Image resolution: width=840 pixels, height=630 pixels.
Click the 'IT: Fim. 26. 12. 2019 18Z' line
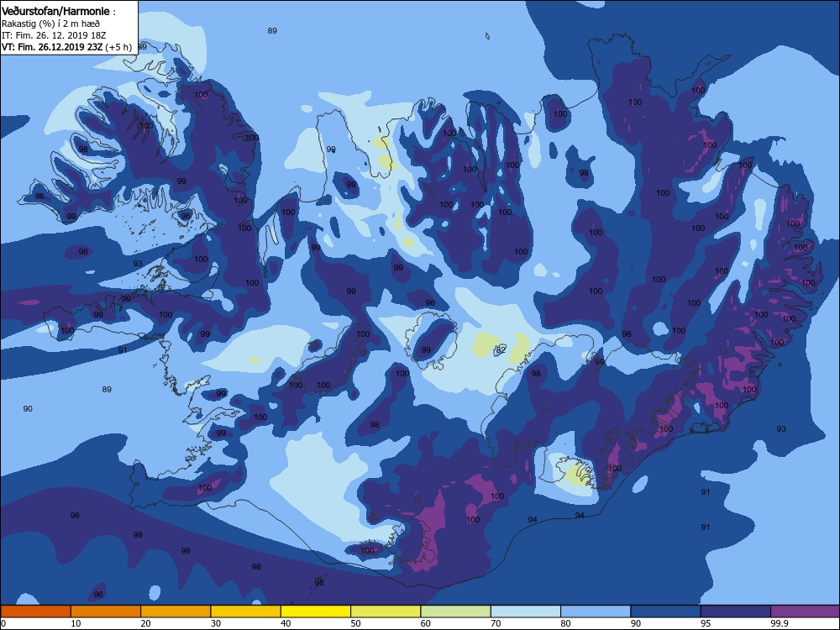coord(54,35)
